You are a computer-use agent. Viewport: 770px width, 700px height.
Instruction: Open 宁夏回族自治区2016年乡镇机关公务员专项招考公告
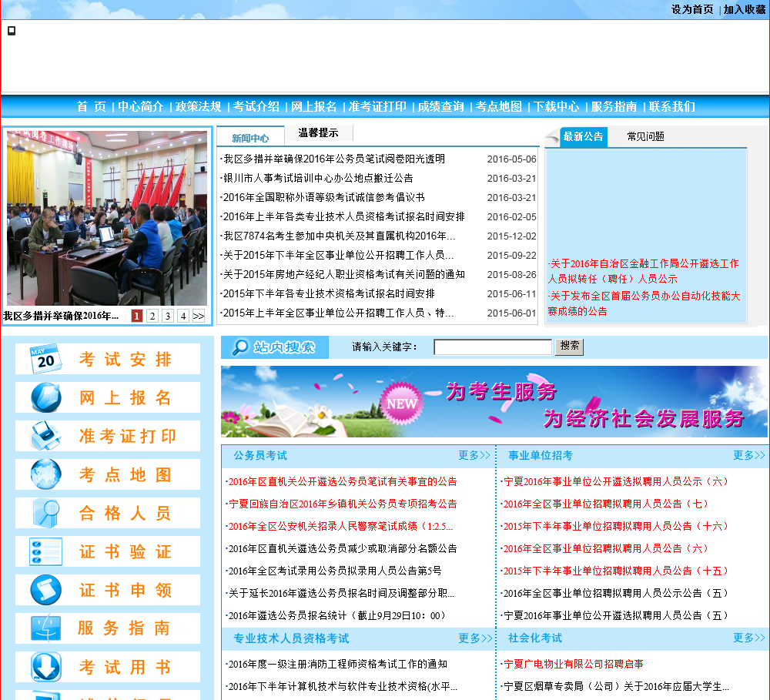[x=343, y=504]
